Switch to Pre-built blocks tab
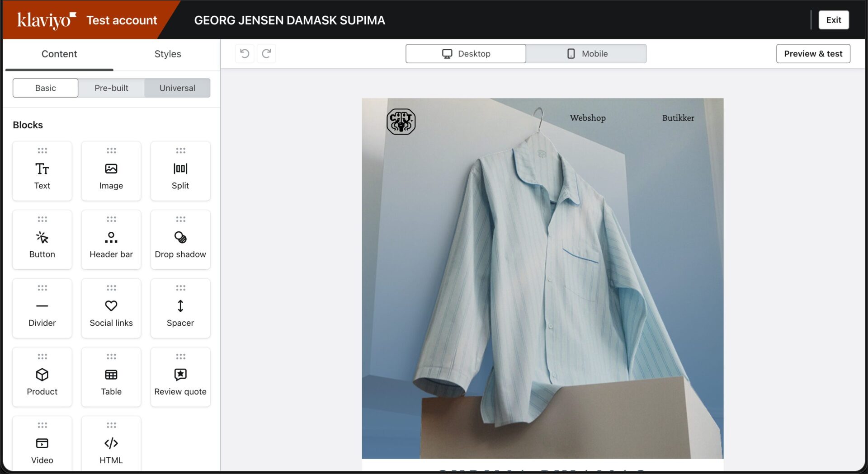 [111, 88]
